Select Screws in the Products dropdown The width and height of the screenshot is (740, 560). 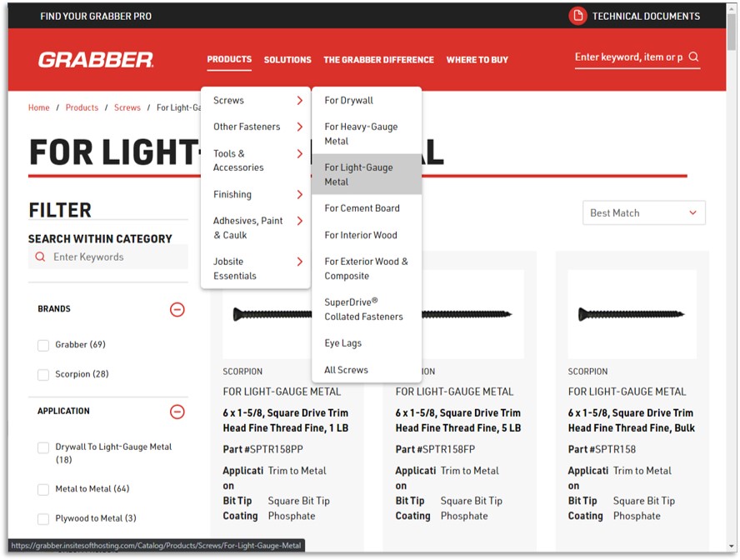(x=255, y=100)
